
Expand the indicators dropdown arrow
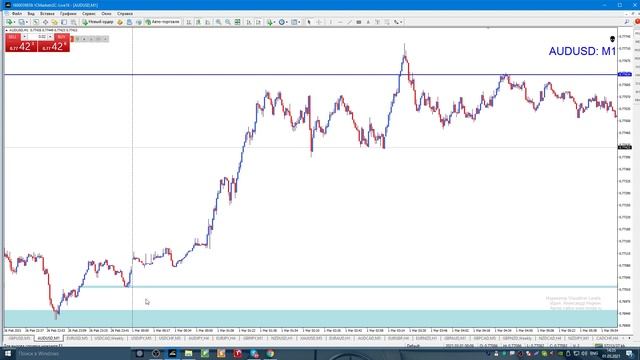275,22
